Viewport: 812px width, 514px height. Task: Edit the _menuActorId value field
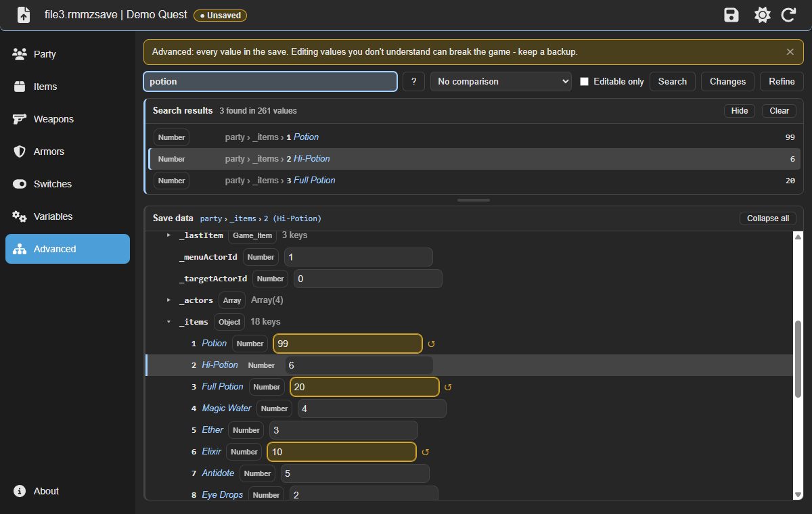tap(358, 257)
